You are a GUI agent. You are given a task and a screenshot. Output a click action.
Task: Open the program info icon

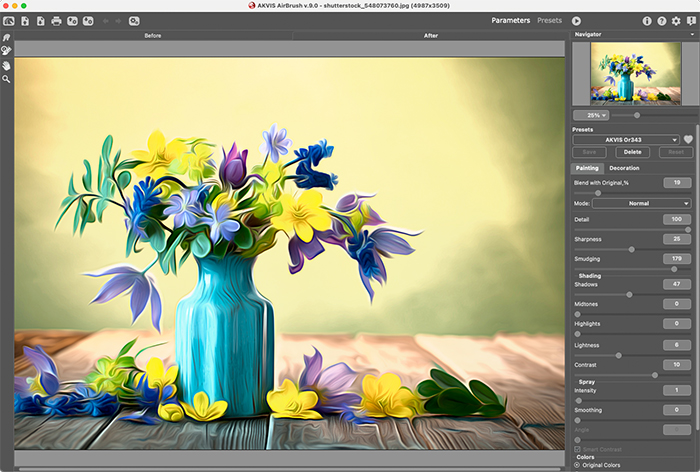click(646, 20)
